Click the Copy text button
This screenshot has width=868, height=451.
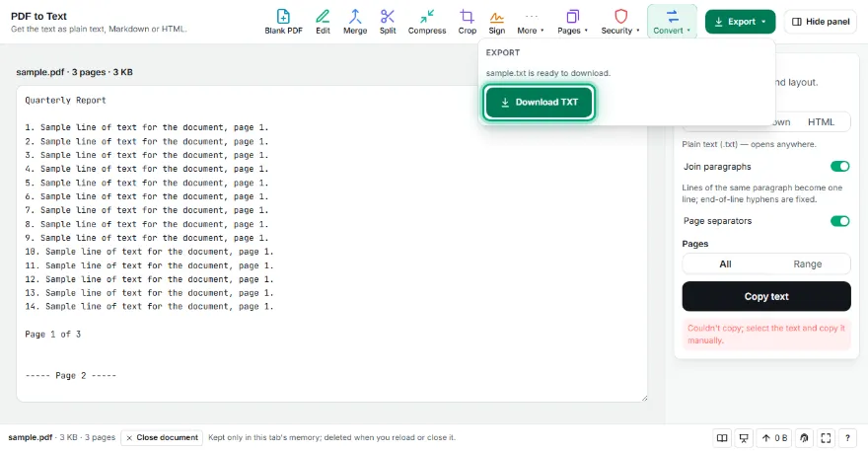[766, 296]
